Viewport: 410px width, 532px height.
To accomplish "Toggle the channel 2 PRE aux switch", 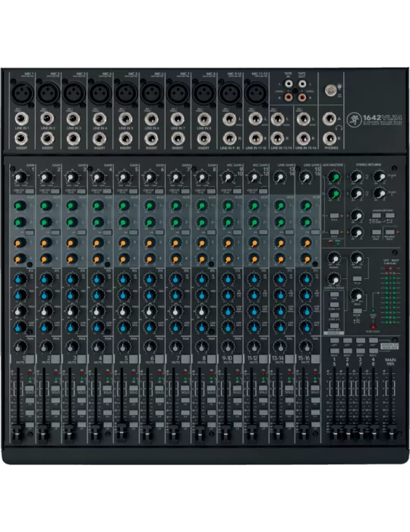I will pos(55,233).
